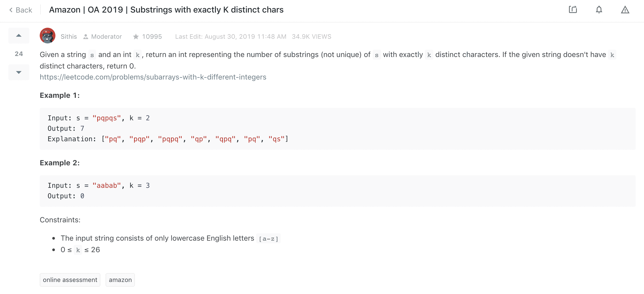The image size is (644, 294).
Task: Click the notification bell icon
Action: (599, 10)
